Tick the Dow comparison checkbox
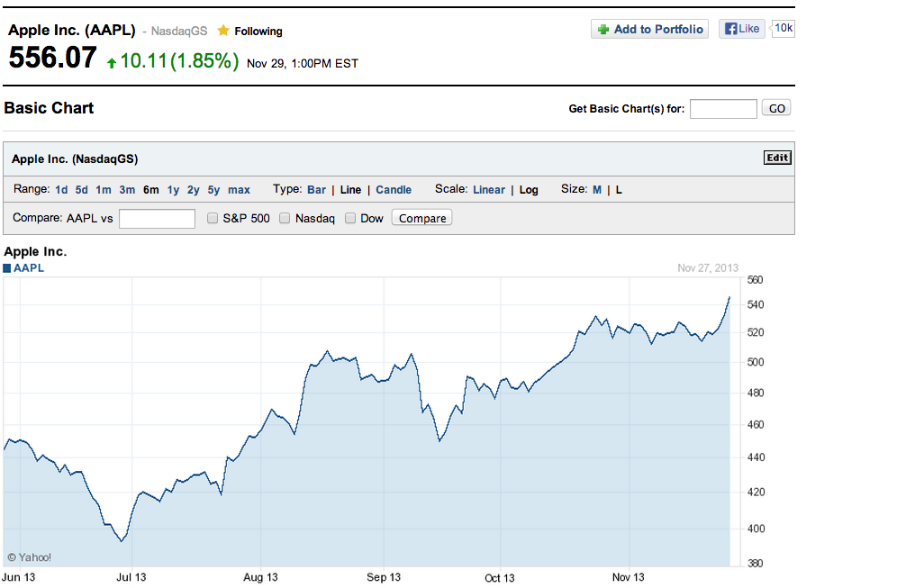Viewport: 897px width, 588px height. (350, 218)
